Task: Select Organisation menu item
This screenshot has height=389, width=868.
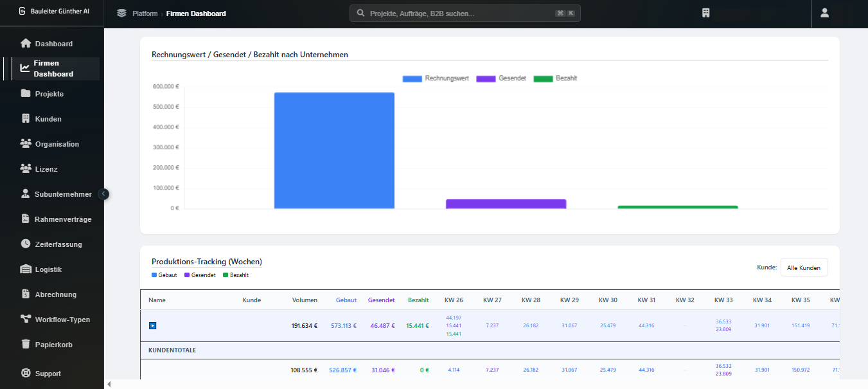Action: pos(57,144)
